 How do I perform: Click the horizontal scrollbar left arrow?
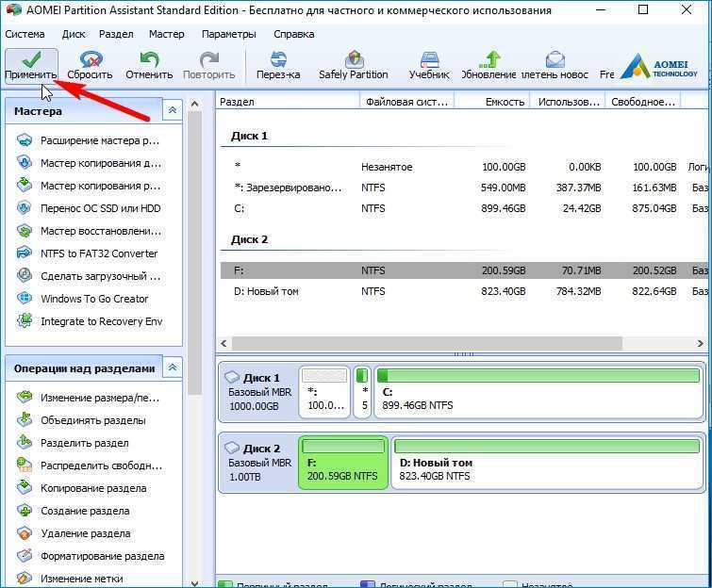(224, 343)
